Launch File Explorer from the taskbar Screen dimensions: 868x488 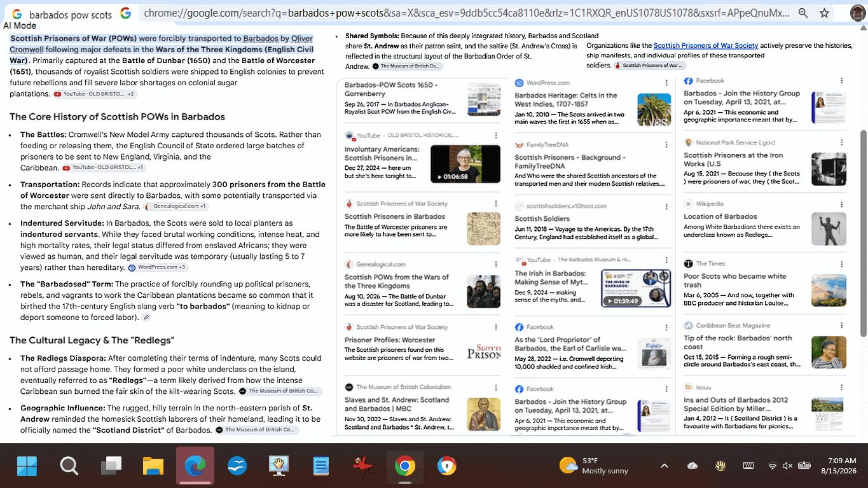coord(153,466)
